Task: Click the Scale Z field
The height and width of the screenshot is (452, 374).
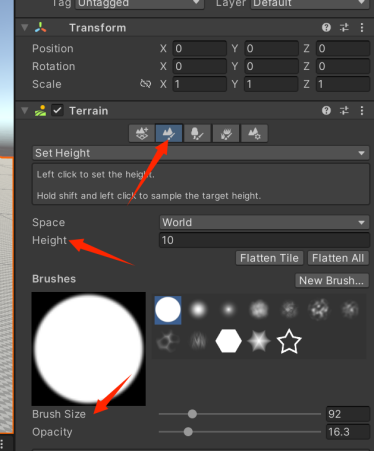Action: pos(343,84)
